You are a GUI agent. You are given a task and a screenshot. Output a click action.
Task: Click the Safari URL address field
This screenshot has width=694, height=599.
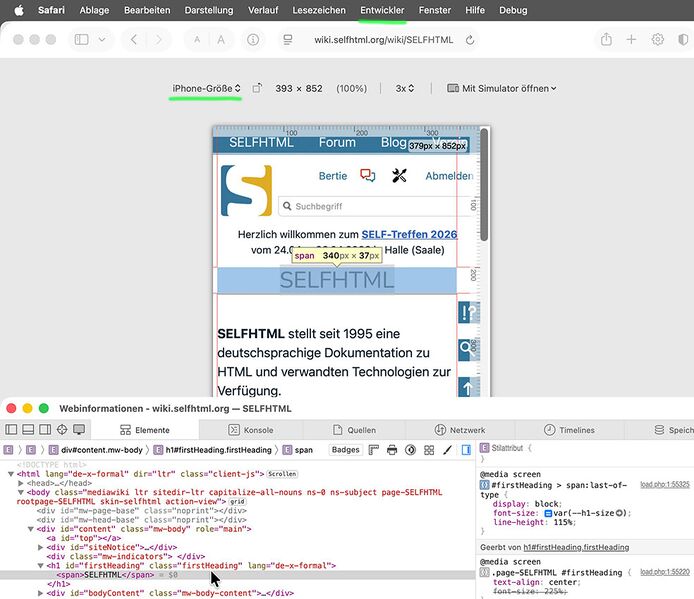pos(383,40)
